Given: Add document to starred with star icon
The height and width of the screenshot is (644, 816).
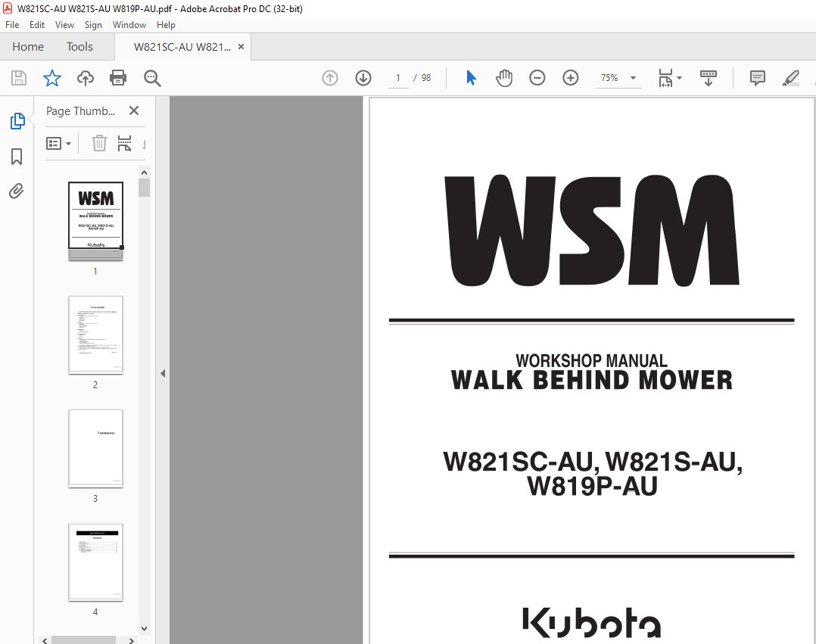Looking at the screenshot, I should (52, 78).
